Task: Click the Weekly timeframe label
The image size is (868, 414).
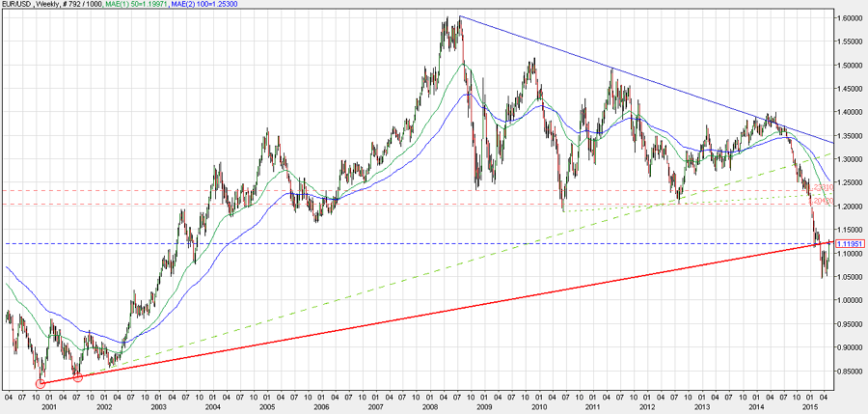Action: click(x=45, y=5)
